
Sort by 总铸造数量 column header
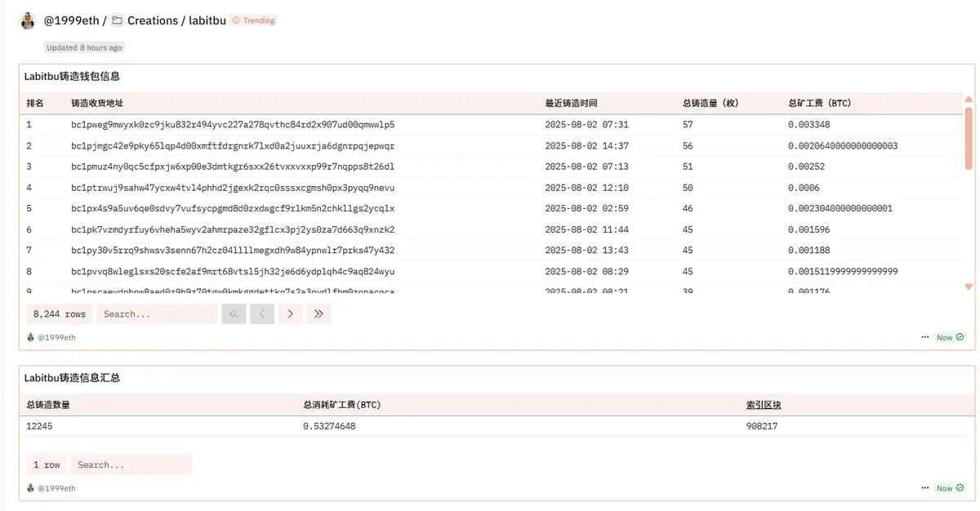click(47, 405)
